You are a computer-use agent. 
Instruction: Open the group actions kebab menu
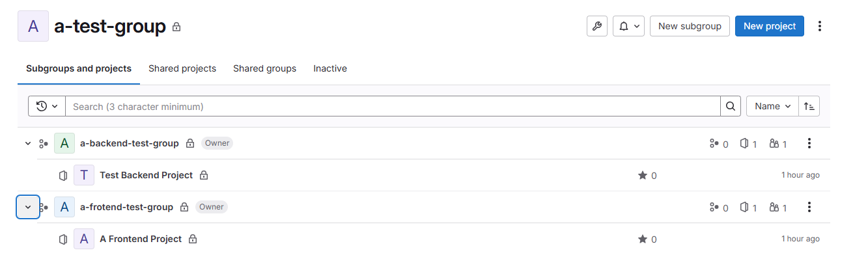[820, 26]
